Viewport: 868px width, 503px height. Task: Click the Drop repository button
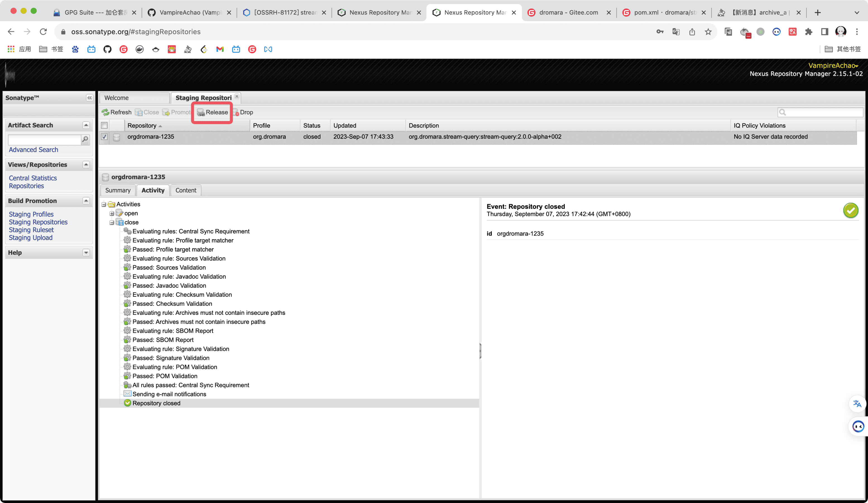coord(243,112)
